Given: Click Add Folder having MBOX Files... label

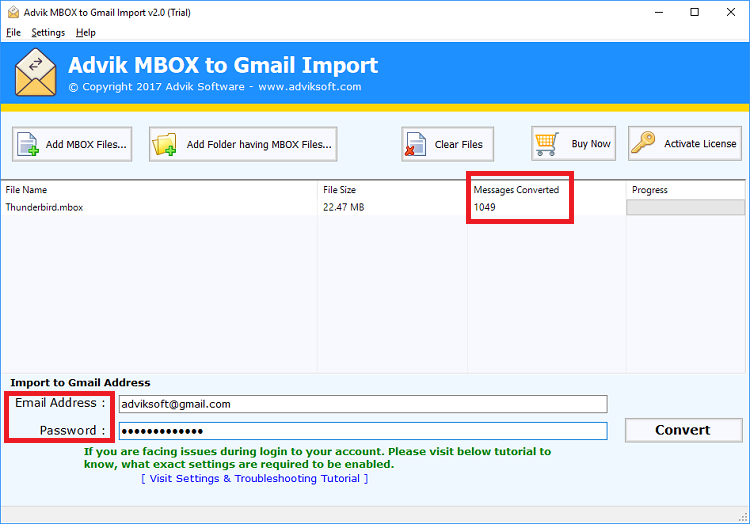Looking at the screenshot, I should click(259, 144).
